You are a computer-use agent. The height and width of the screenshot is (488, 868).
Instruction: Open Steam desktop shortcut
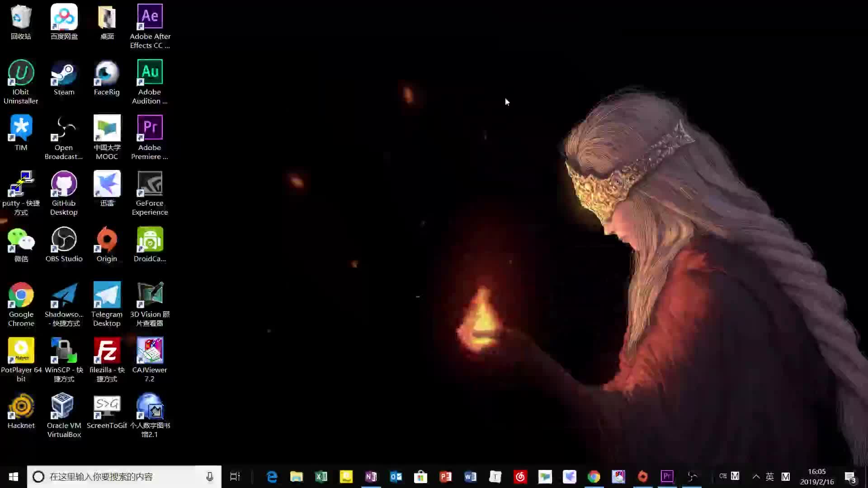tap(64, 75)
